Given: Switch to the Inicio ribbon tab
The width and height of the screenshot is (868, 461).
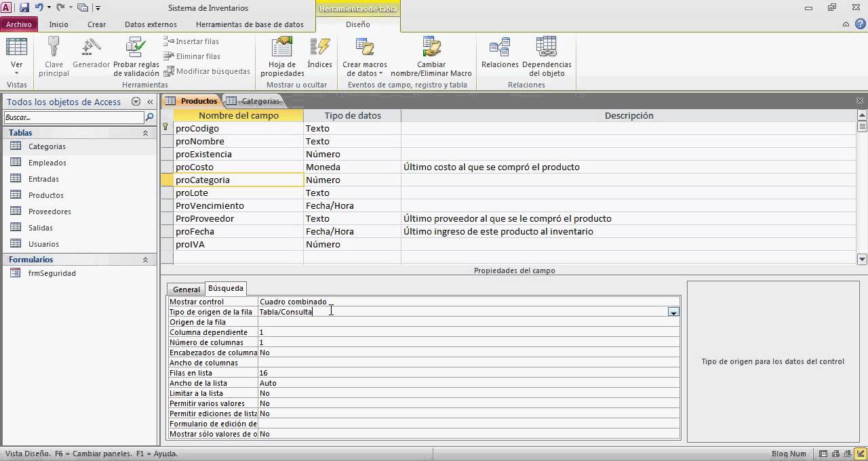Looking at the screenshot, I should coord(58,24).
